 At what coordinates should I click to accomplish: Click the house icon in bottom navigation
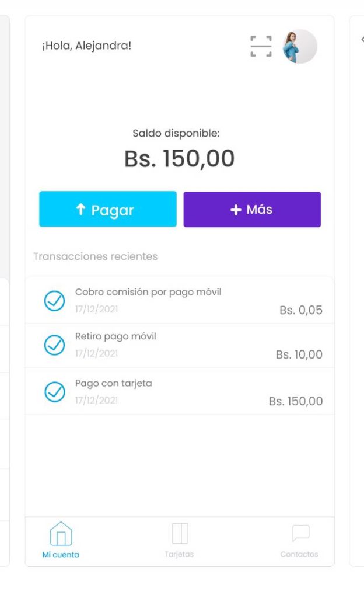pyautogui.click(x=61, y=534)
